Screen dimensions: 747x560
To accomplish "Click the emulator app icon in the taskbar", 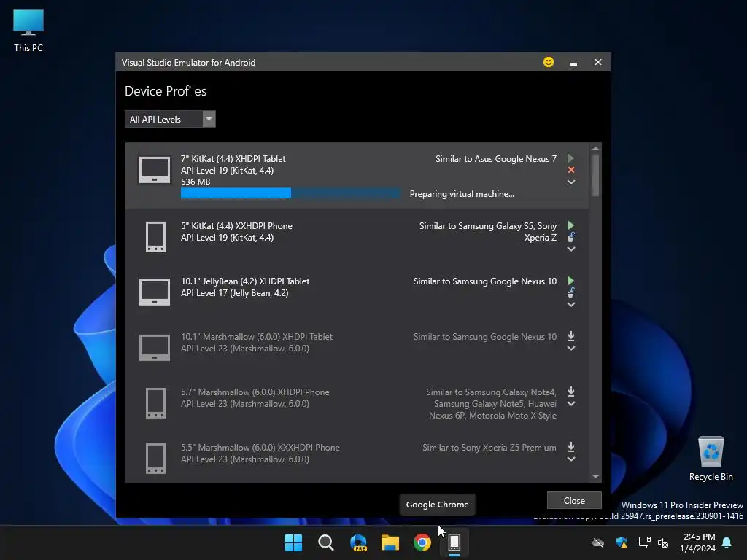I will [454, 542].
